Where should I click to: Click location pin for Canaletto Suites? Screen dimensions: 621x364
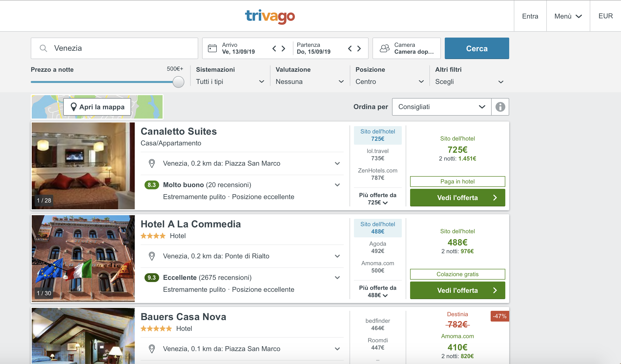[x=152, y=163]
